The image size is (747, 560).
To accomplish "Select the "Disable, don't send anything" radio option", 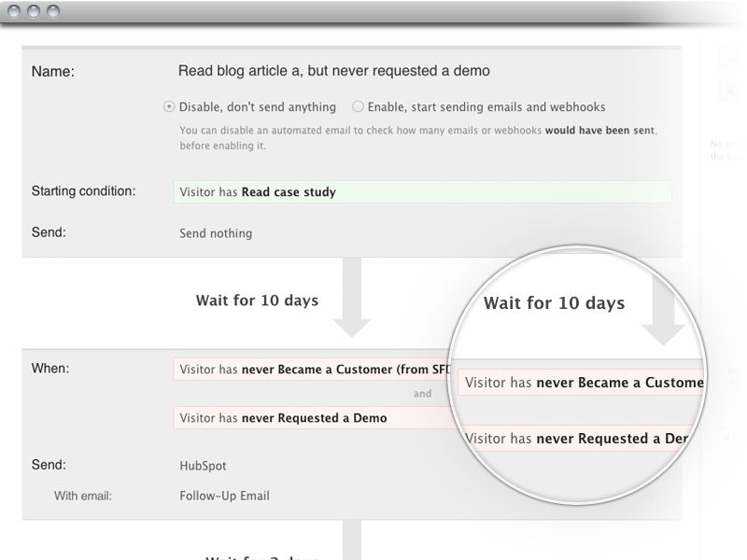I will (x=169, y=106).
